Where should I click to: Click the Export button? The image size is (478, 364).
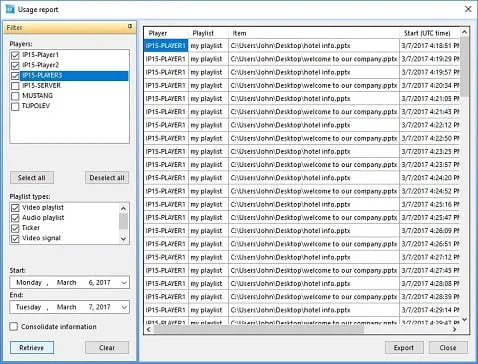(x=404, y=348)
